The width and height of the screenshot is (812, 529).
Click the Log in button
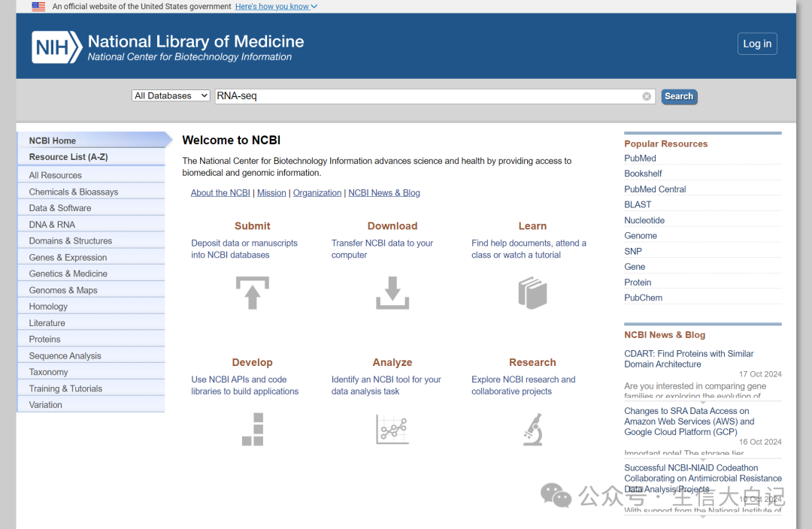[757, 44]
